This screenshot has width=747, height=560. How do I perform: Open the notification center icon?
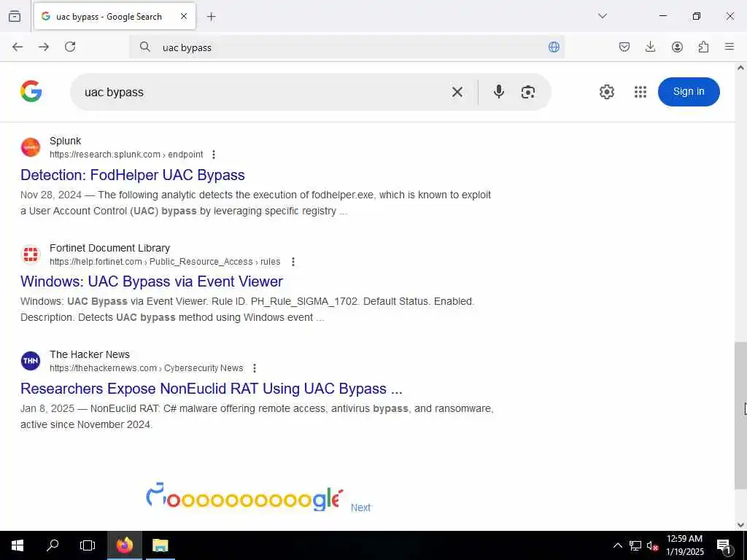[x=724, y=545]
